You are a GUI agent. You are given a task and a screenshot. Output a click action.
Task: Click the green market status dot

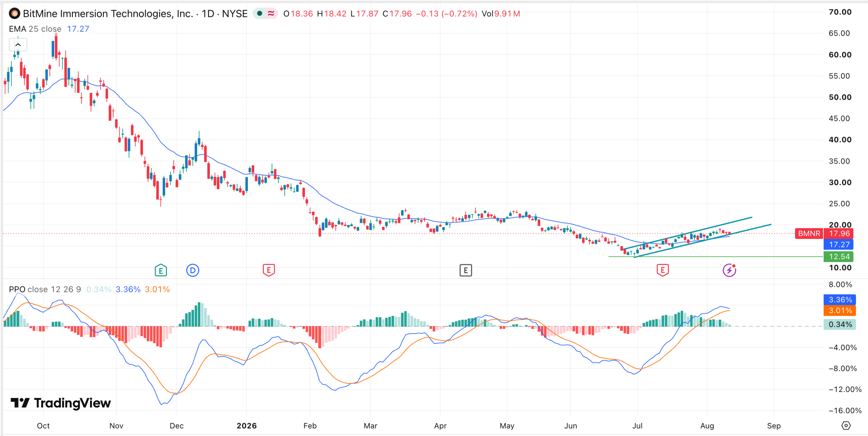(x=260, y=14)
